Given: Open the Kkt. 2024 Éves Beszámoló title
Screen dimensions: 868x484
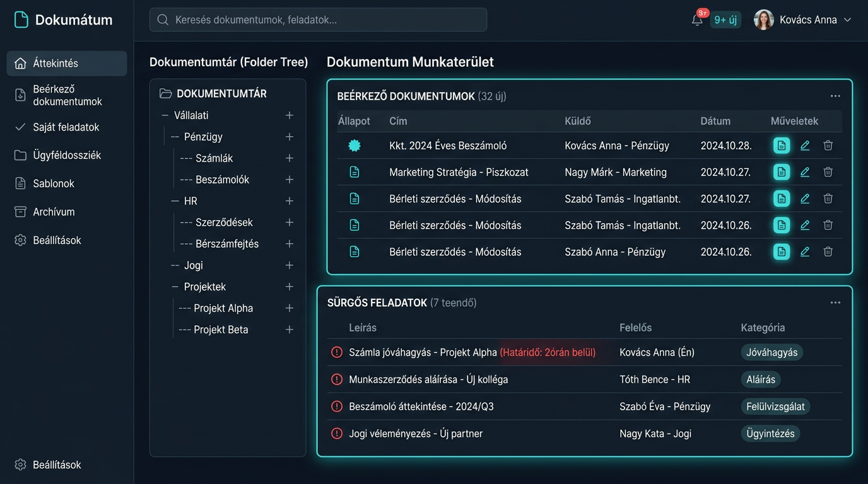Looking at the screenshot, I should point(448,146).
